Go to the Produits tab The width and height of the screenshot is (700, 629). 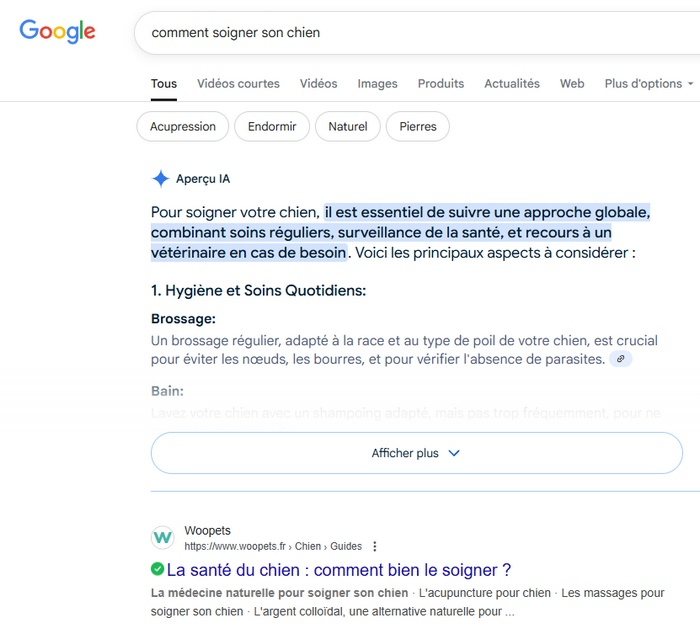[440, 84]
